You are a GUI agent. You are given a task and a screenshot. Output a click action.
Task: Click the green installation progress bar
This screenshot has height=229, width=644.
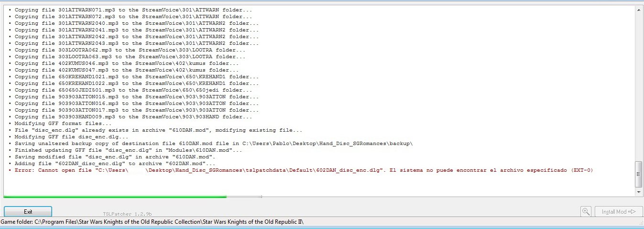115,196
